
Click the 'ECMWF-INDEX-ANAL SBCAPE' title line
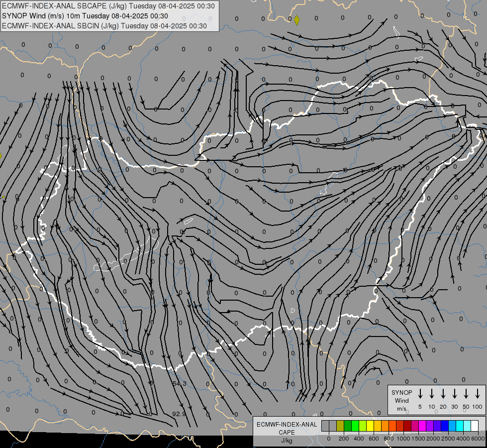[x=108, y=6]
